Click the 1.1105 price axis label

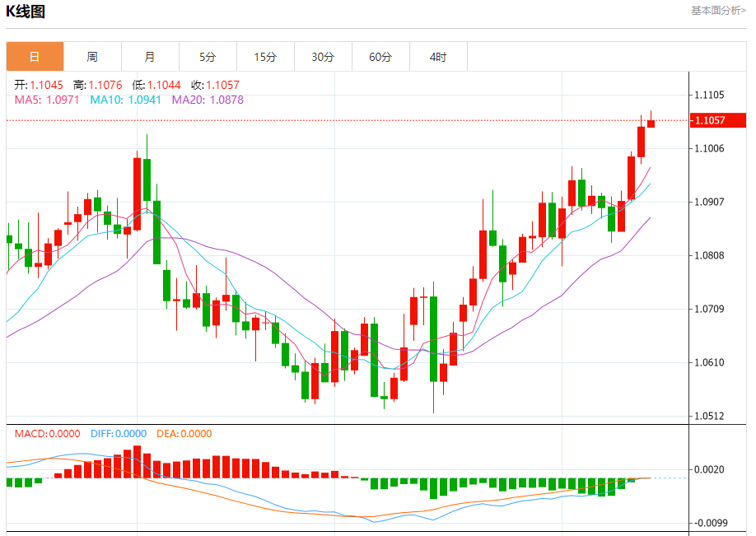pyautogui.click(x=709, y=95)
